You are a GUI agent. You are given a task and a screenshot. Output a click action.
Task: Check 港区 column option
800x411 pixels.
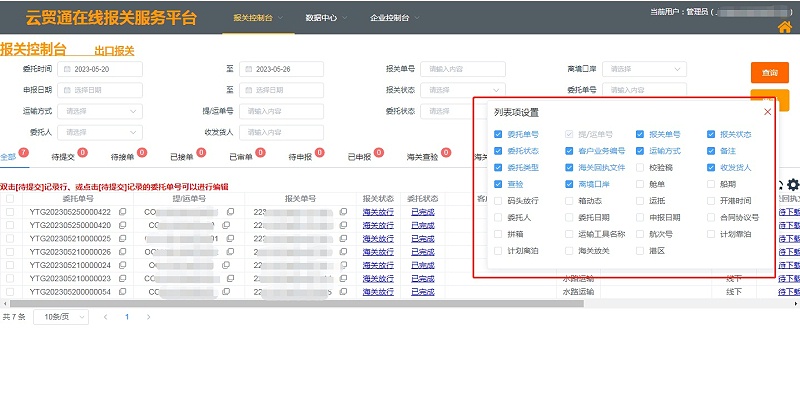pyautogui.click(x=640, y=251)
